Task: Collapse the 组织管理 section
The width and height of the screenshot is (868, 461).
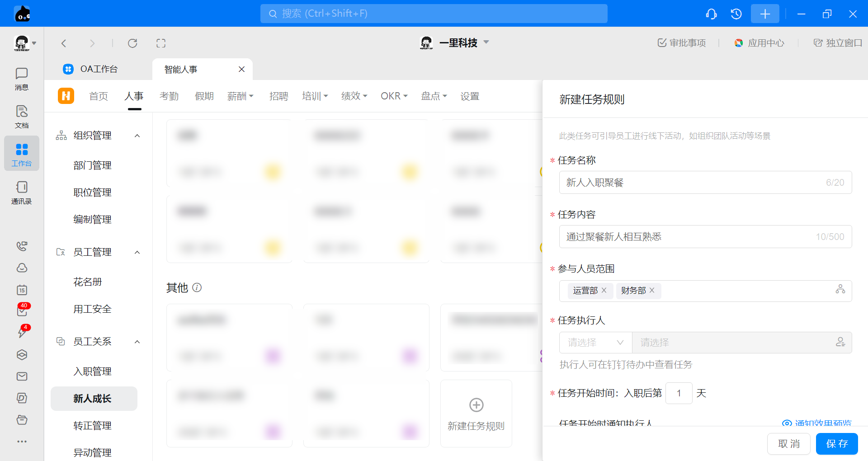Action: (x=137, y=136)
